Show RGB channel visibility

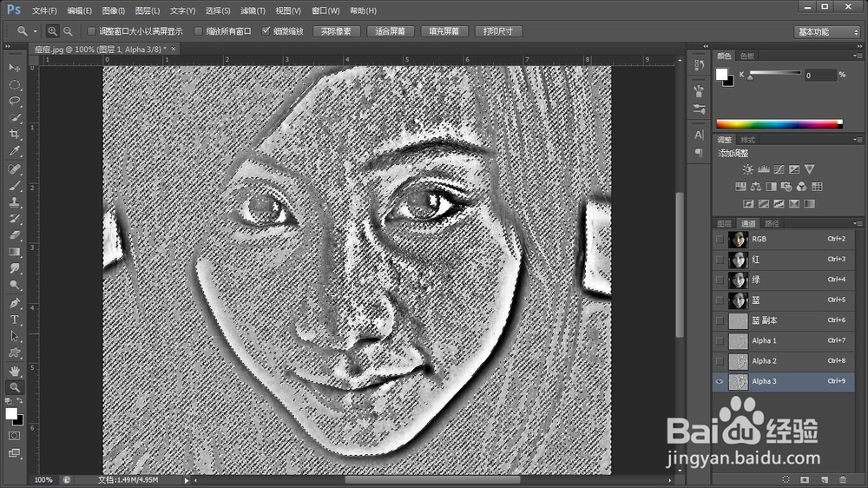(719, 240)
